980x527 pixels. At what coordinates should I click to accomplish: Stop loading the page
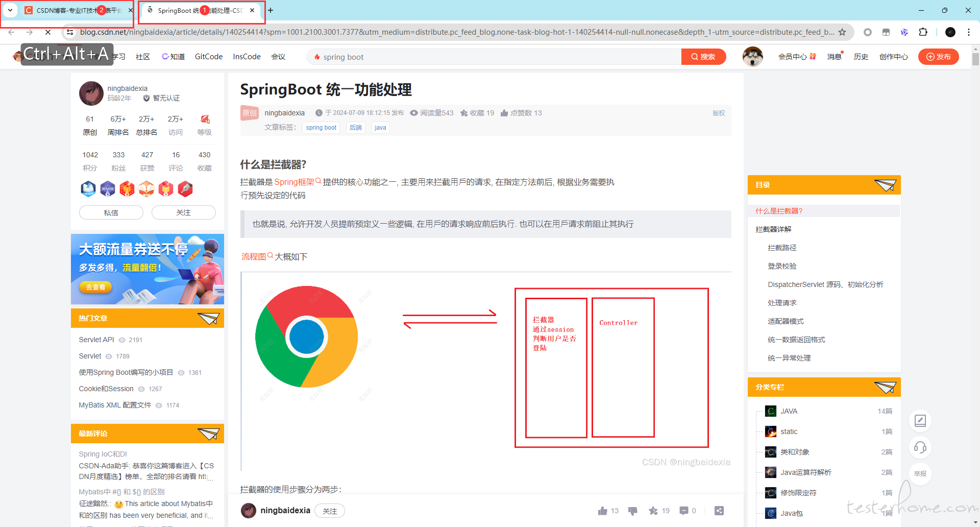click(48, 32)
